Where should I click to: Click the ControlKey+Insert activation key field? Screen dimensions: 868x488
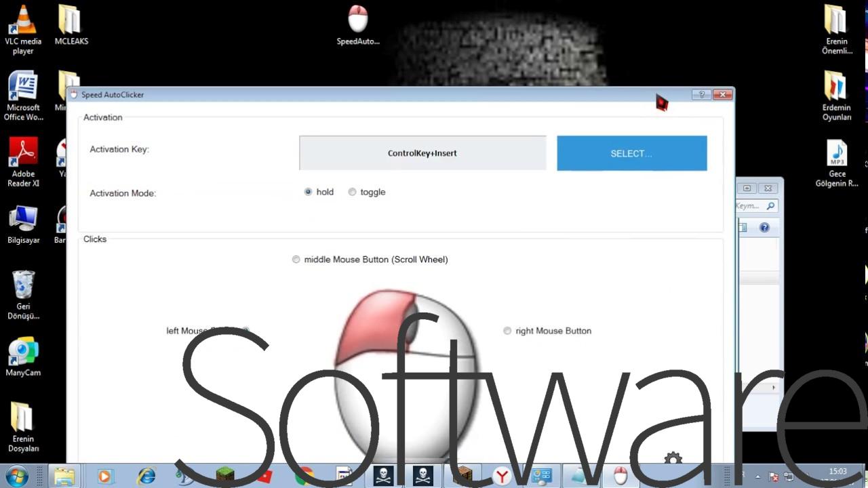click(x=422, y=153)
